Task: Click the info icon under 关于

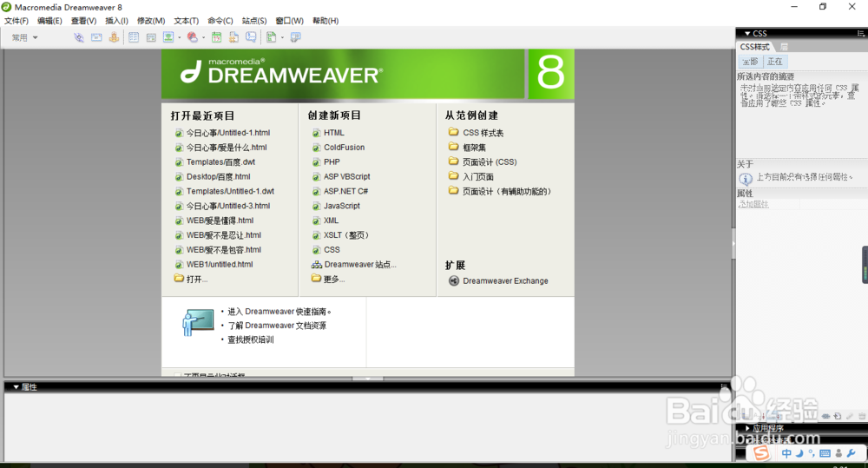Action: (746, 179)
